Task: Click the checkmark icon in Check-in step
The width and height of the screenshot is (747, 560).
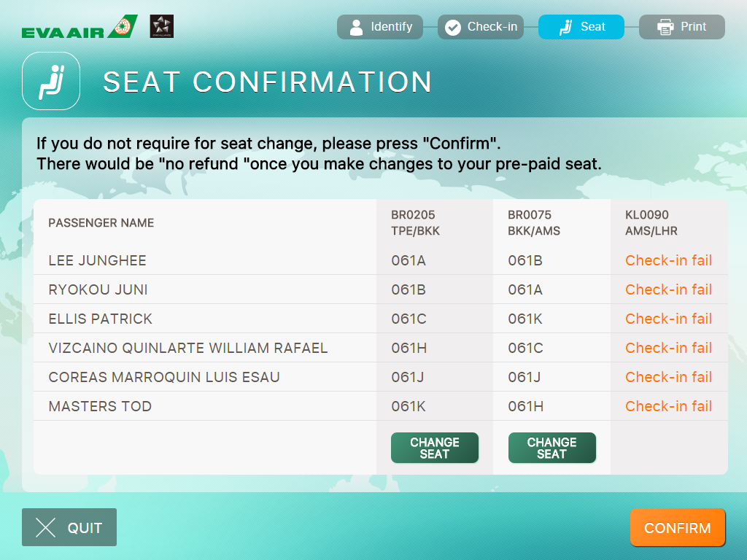Action: point(453,28)
